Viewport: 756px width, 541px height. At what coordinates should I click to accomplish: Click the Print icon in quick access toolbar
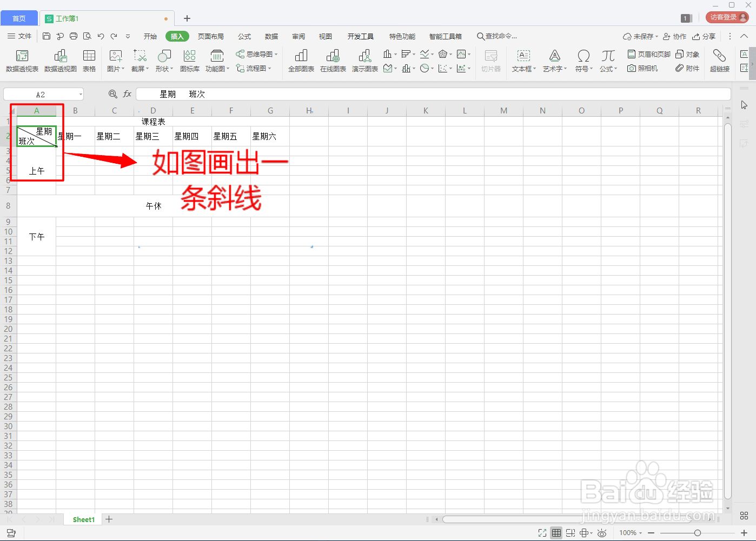point(74,36)
